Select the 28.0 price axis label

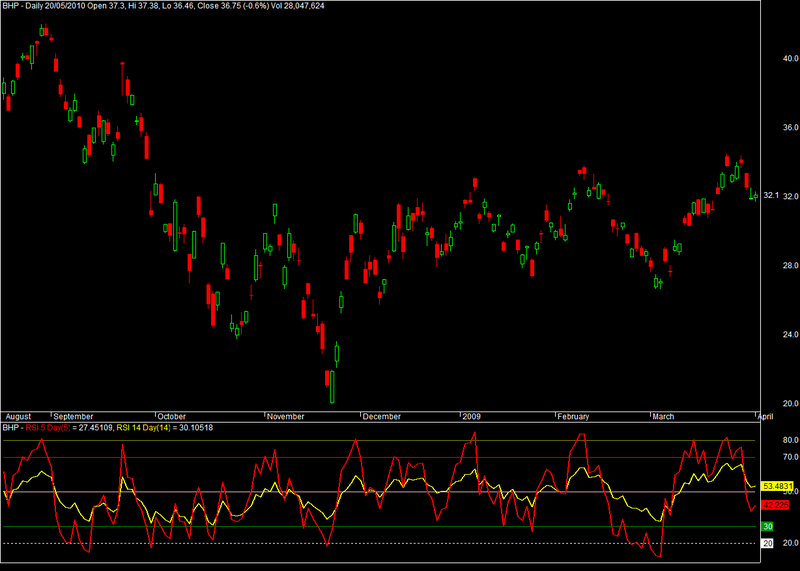point(790,265)
